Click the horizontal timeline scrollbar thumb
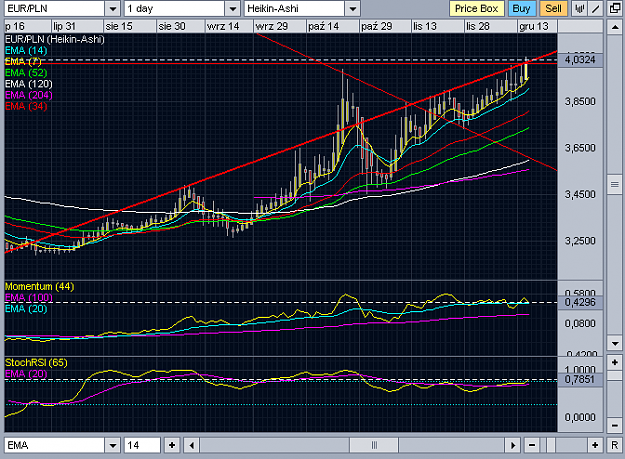 [374, 445]
